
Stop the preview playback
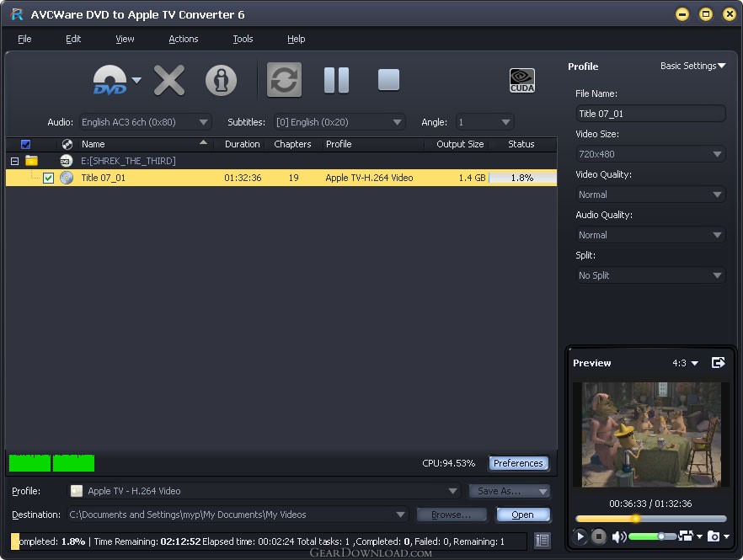tap(599, 536)
